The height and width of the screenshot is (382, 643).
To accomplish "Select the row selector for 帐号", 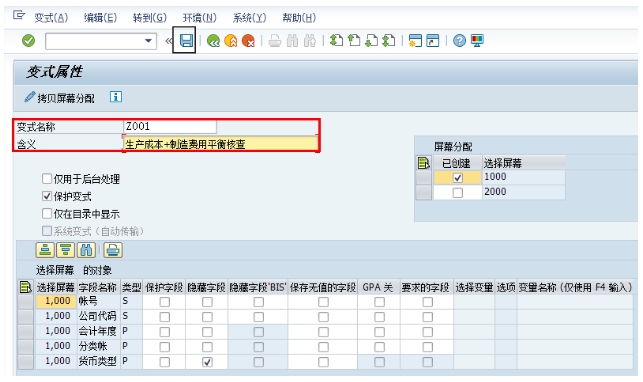I will 26,302.
